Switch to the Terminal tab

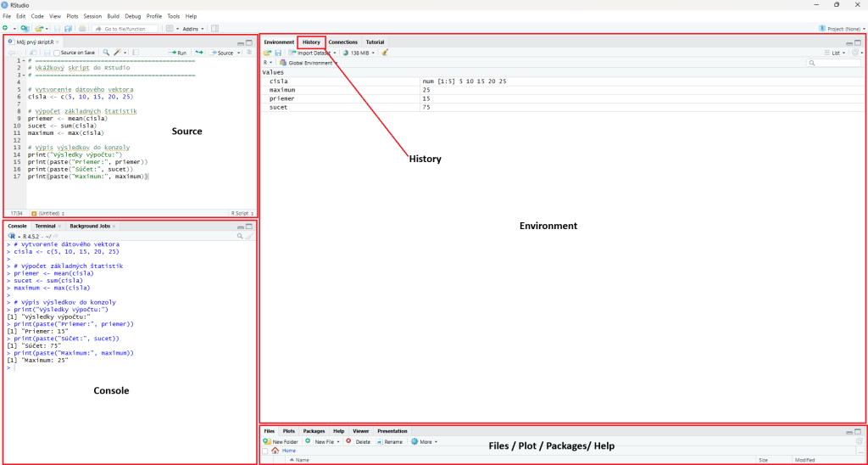(45, 226)
